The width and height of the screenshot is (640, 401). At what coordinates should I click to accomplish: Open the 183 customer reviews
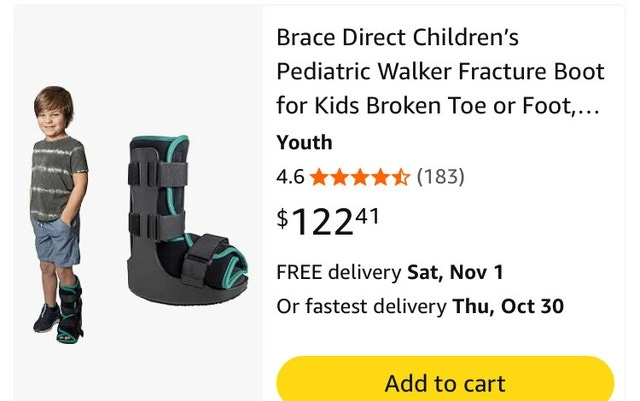tap(440, 177)
